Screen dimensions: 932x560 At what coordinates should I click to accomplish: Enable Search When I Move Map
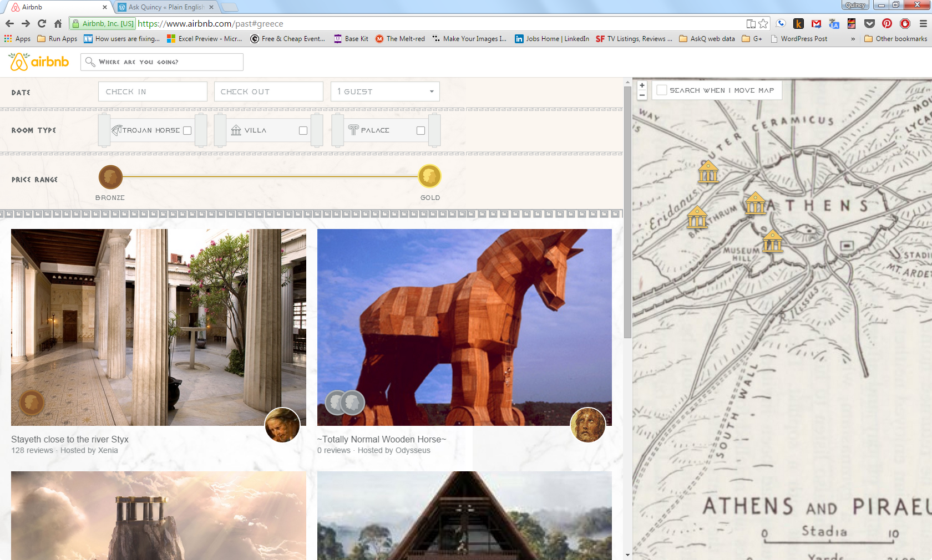pyautogui.click(x=662, y=90)
